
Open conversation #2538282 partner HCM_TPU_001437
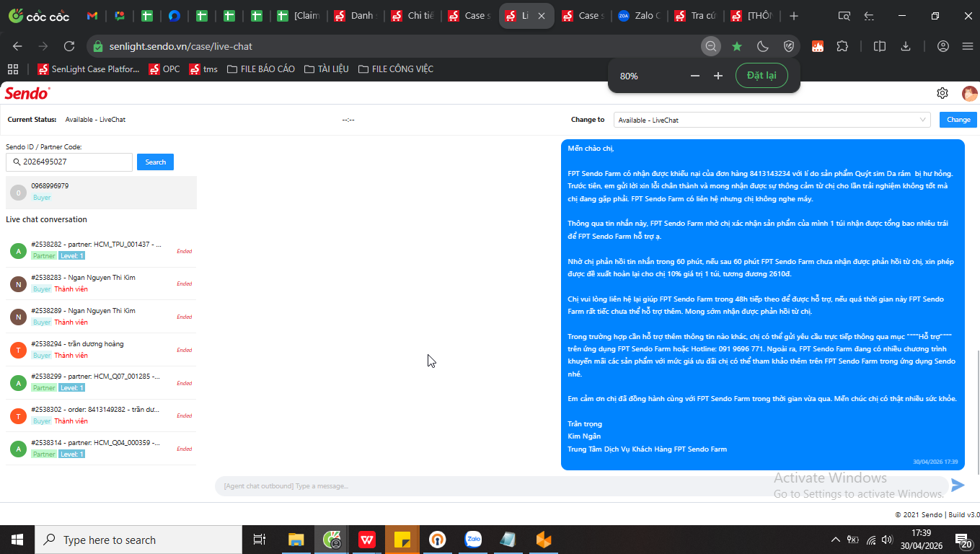(x=101, y=250)
